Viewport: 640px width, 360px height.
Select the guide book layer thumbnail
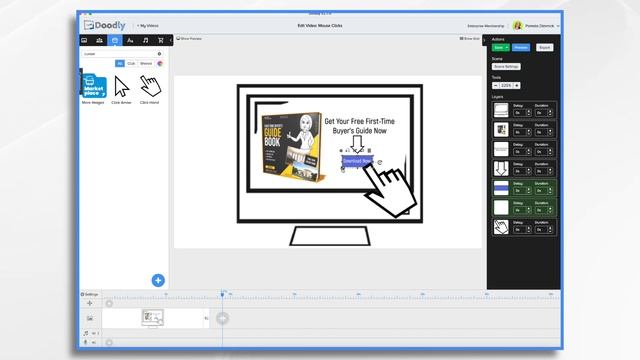pos(501,130)
